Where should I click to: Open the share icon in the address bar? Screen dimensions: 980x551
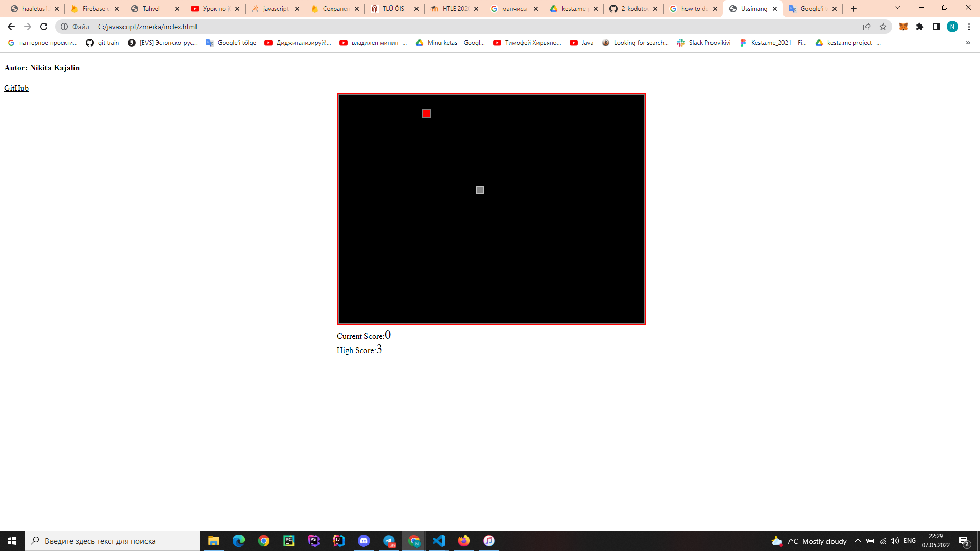point(867,27)
